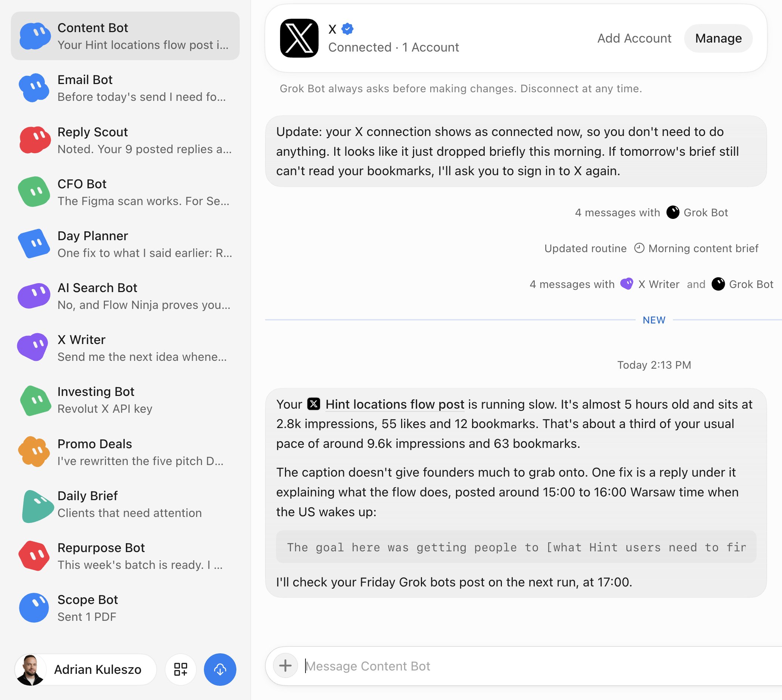
Task: Click Adrian Kuleszo profile photo
Action: pos(30,670)
